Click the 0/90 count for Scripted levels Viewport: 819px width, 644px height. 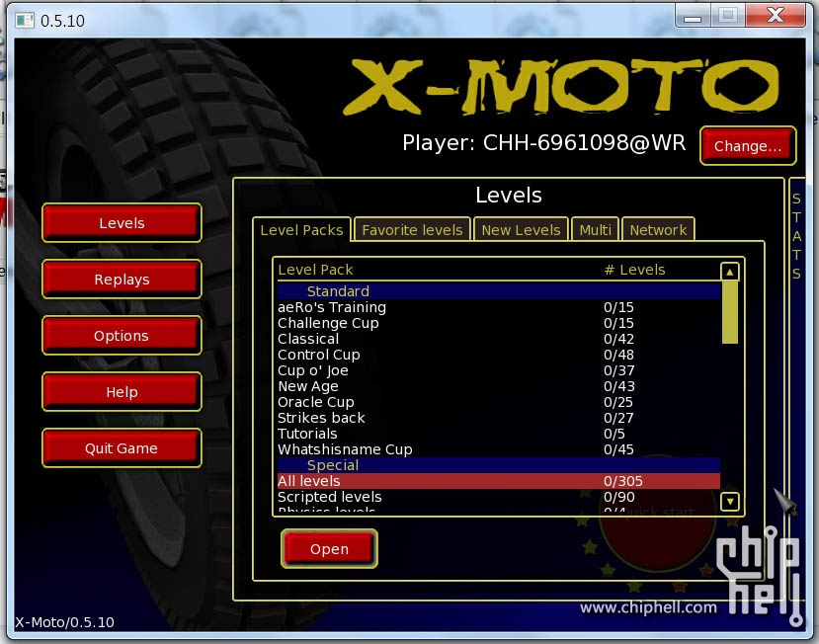coord(619,497)
